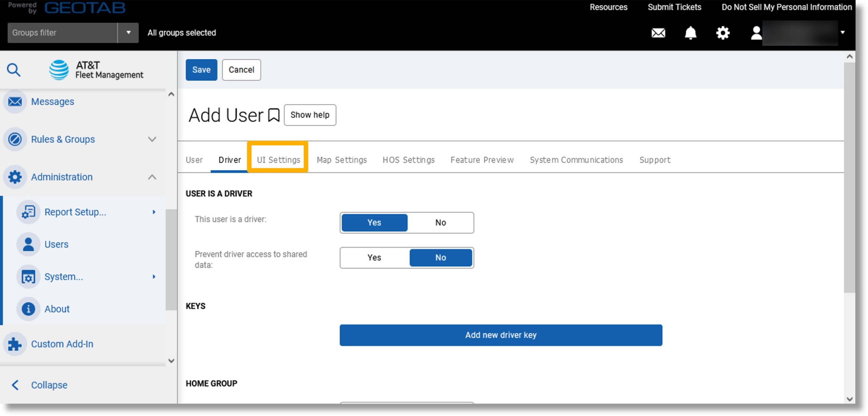Click the Users sidebar icon
This screenshot has width=868, height=416.
(x=28, y=244)
